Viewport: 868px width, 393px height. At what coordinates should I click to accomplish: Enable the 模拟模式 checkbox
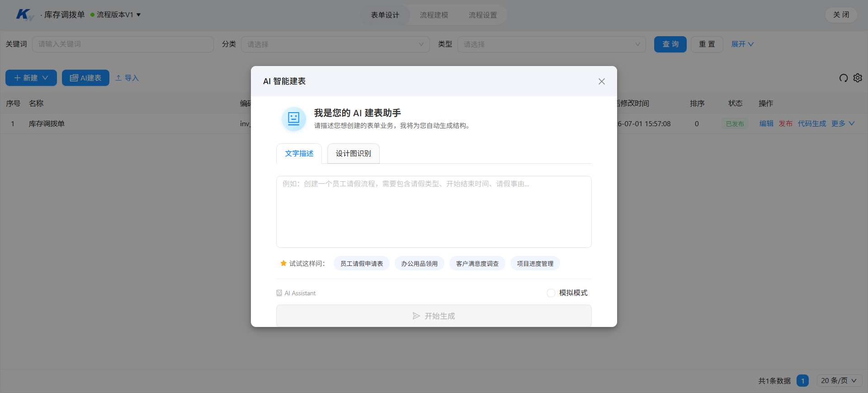[551, 293]
